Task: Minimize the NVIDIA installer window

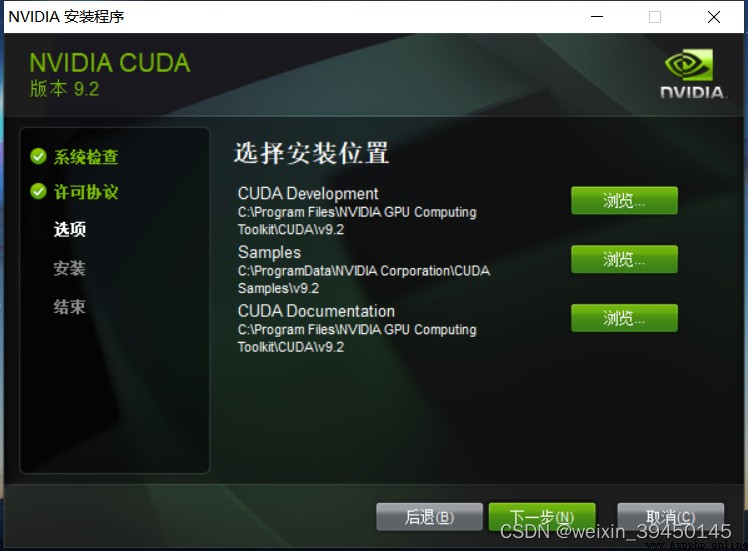Action: (597, 17)
